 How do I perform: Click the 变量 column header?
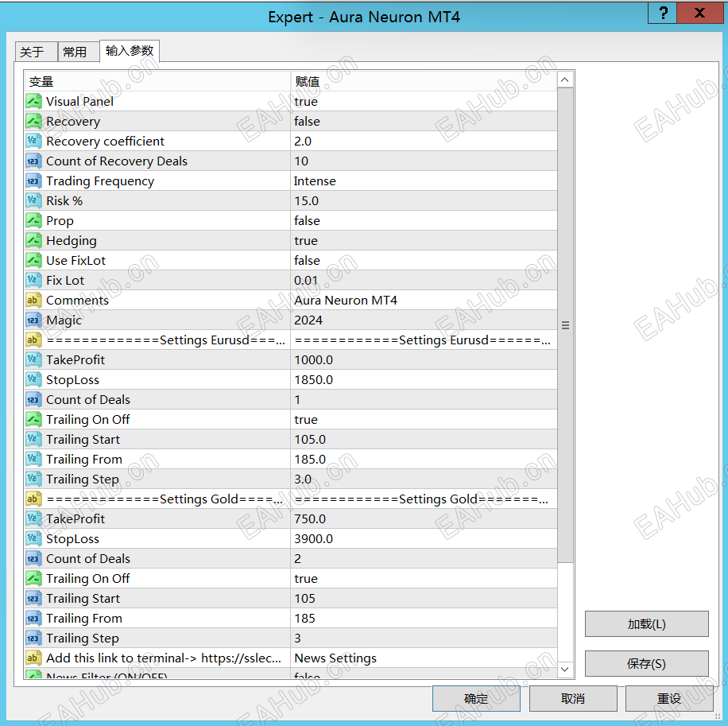[x=158, y=81]
